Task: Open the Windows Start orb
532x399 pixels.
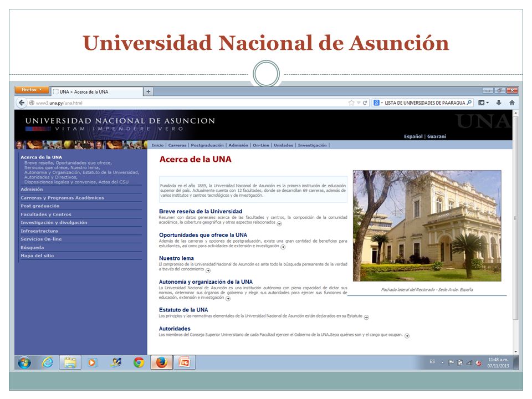Action: pyautogui.click(x=24, y=362)
